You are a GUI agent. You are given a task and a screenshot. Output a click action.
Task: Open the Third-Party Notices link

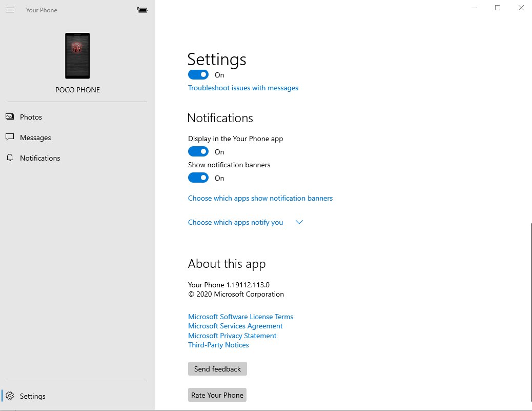(218, 345)
